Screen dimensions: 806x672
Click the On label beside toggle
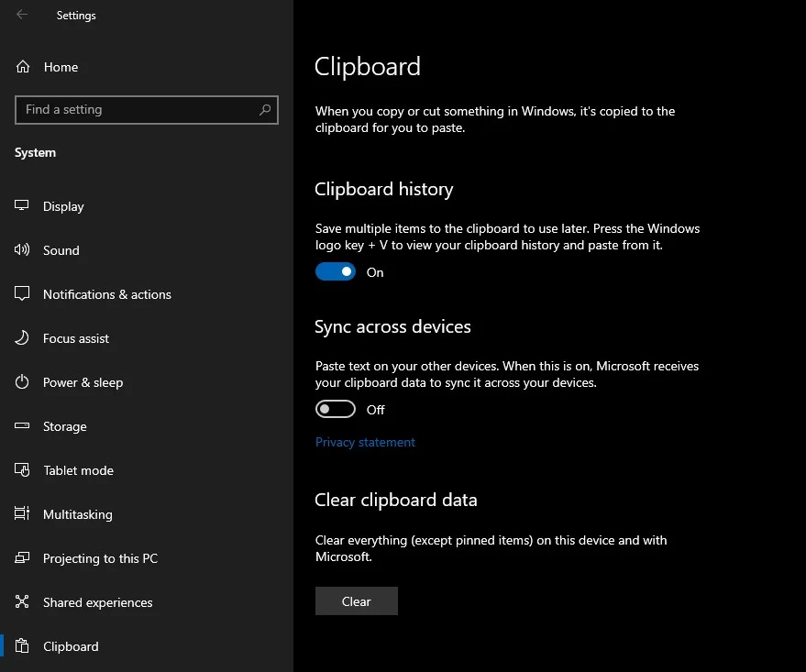pos(375,272)
